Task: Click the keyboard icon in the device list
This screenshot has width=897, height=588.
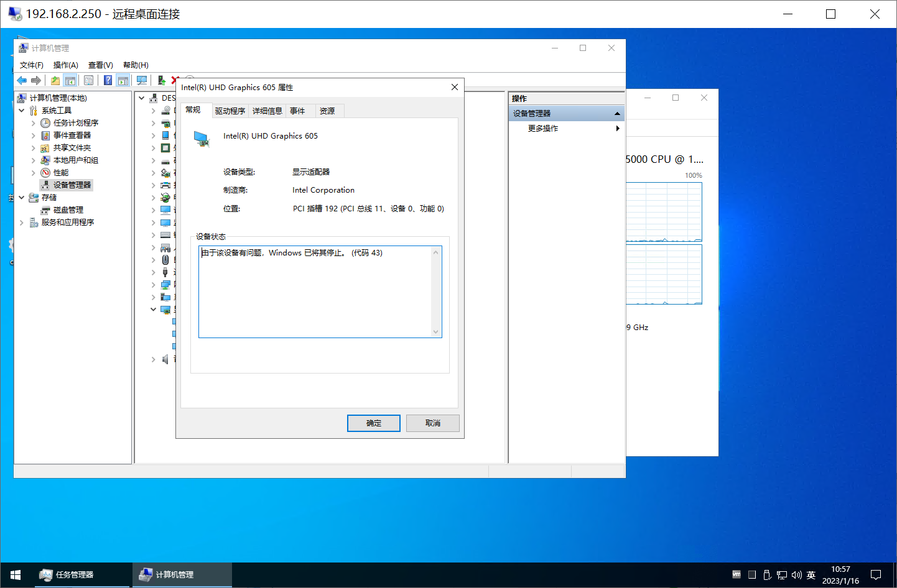Action: pyautogui.click(x=165, y=235)
